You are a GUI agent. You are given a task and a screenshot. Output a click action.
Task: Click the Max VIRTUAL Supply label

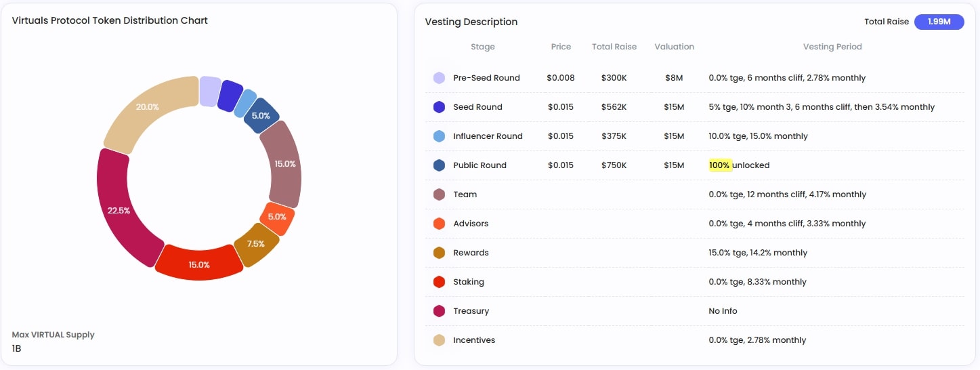point(54,335)
